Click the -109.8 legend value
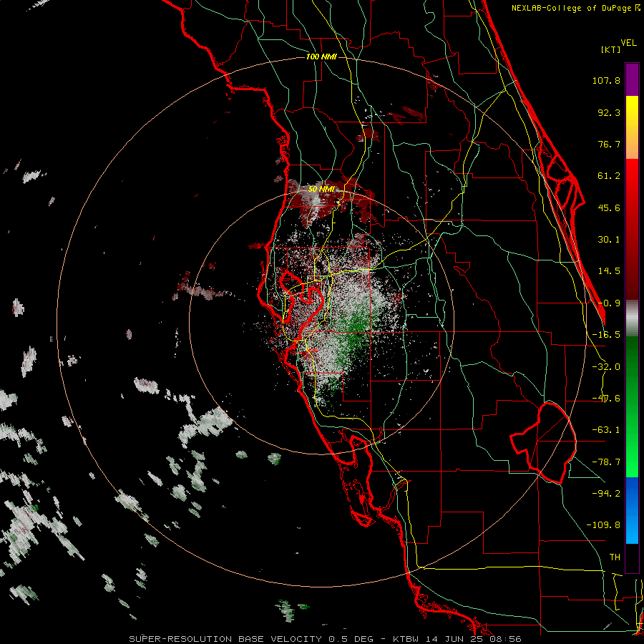The image size is (644, 644). click(603, 525)
